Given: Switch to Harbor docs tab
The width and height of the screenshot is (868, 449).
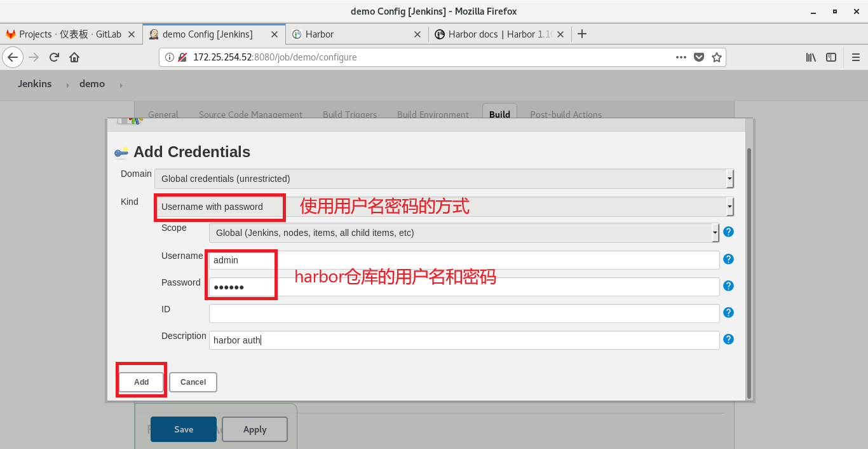Looking at the screenshot, I should [500, 34].
